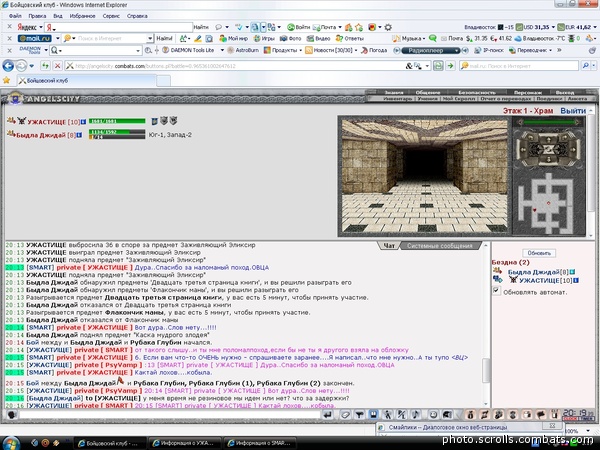The width and height of the screenshot is (600, 450).
Task: Click the info icon beside УЖАСТИЩЕ[10] in the Бездна list
Action: 576,280
